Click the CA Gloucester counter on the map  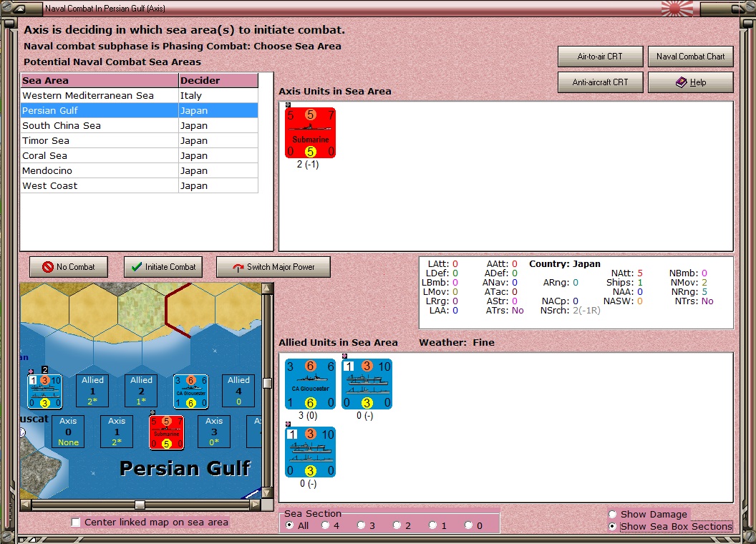(191, 391)
